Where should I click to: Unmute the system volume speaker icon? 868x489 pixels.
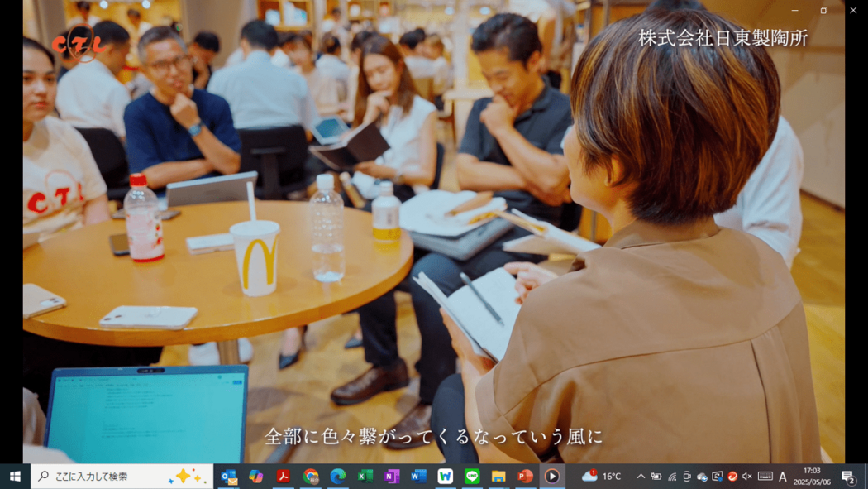(x=747, y=477)
